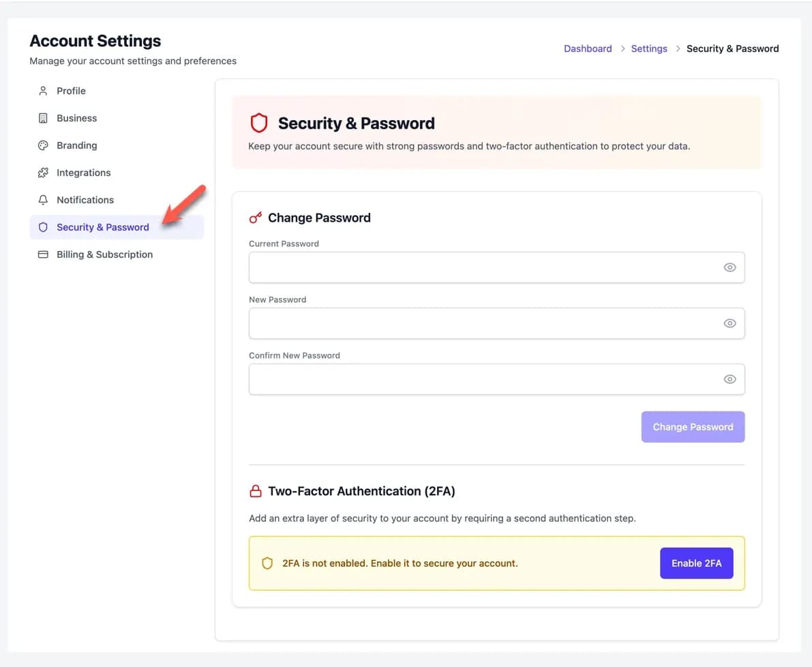Screen dimensions: 812x667
Task: Click the lock icon beside Two-Factor Authentication
Action: tap(256, 491)
